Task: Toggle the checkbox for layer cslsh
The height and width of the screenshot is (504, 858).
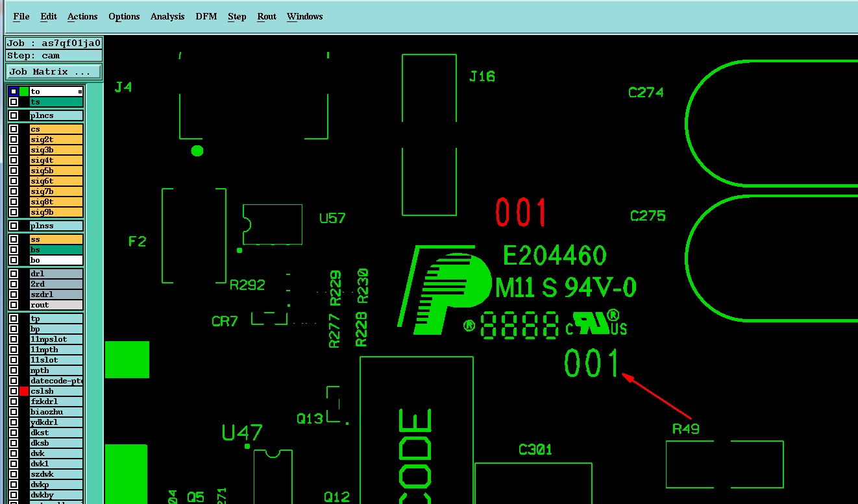Action: tap(14, 391)
